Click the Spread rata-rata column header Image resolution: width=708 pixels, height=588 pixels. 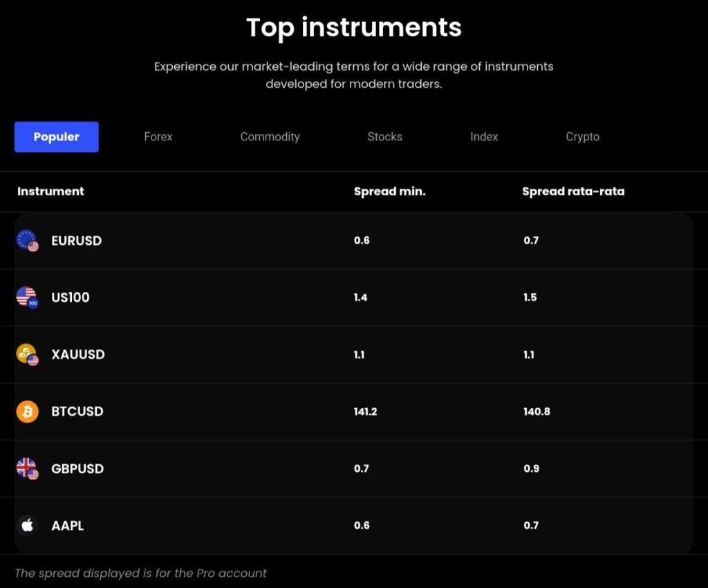572,192
